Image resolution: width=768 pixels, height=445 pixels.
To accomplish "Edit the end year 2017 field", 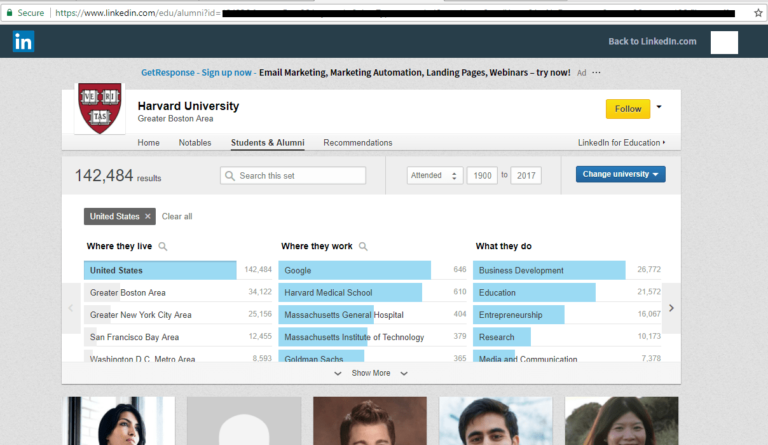I will pos(526,176).
